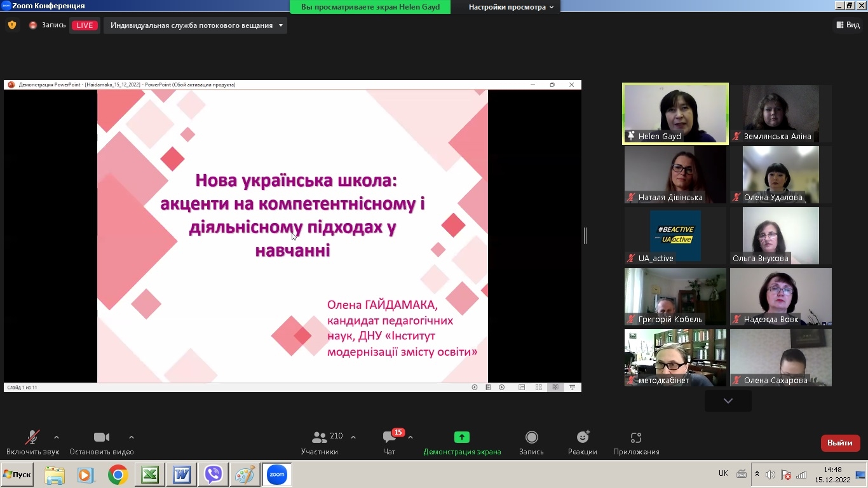Stop camera with Остановить видео
The width and height of the screenshot is (868, 488).
point(102,443)
